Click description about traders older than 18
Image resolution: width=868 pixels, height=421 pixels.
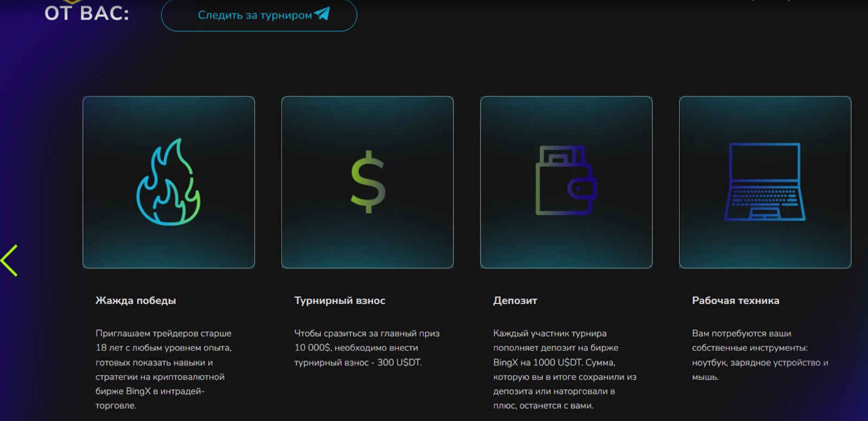coord(164,369)
